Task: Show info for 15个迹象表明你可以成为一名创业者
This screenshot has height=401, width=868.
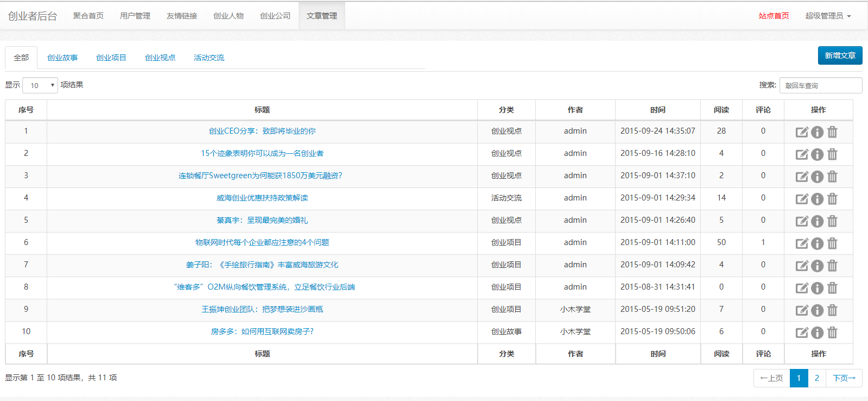Action: pos(818,154)
